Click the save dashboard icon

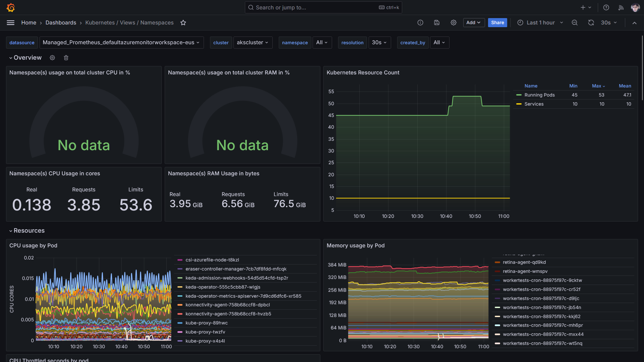[x=437, y=22]
